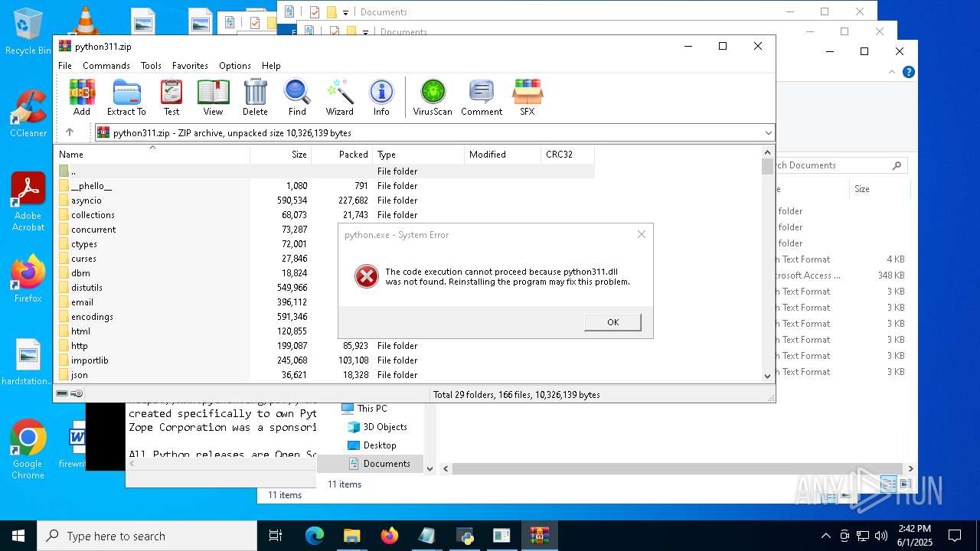Sort by Packed column header
The image size is (980, 551).
point(342,154)
